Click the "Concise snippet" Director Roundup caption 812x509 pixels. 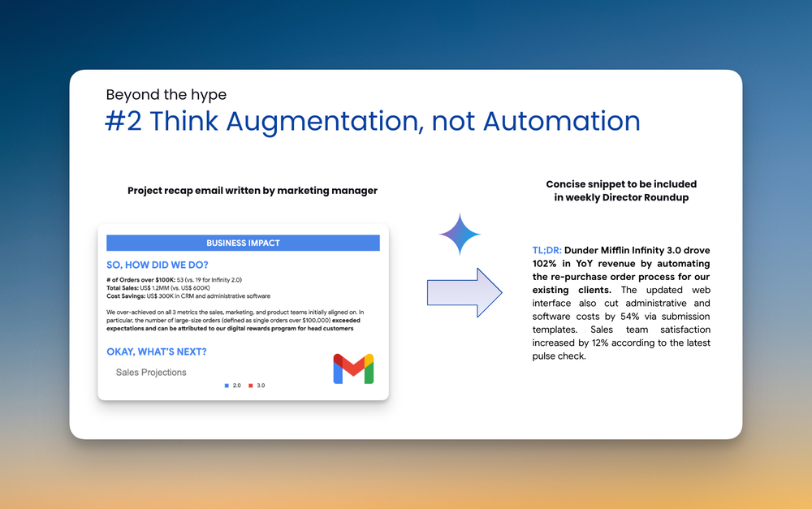tap(621, 191)
